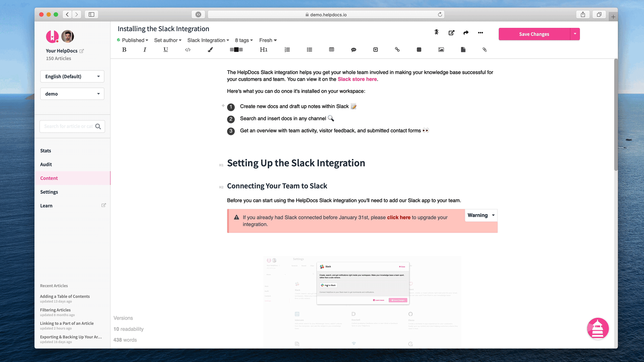Select the paintbrush highlight tool
Image resolution: width=644 pixels, height=362 pixels.
pos(210,50)
